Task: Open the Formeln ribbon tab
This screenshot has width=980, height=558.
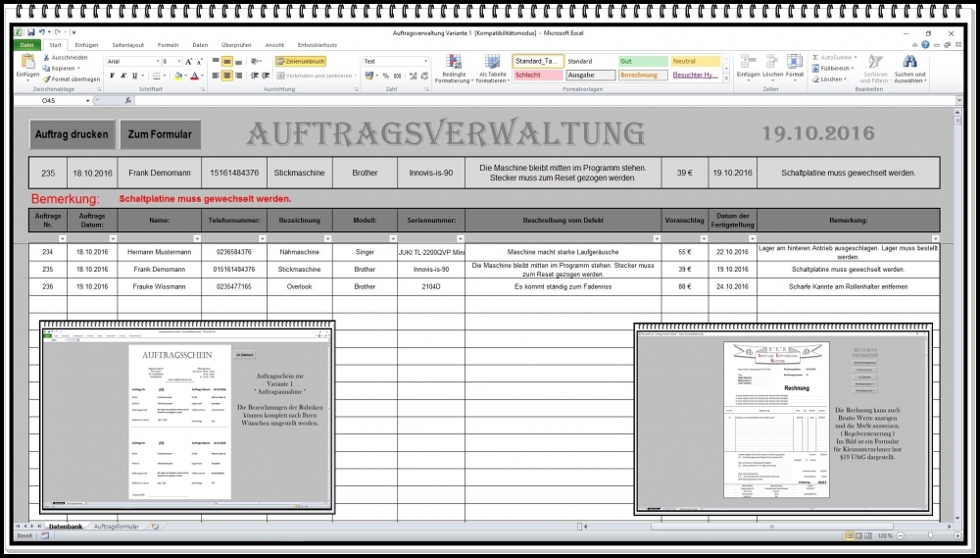Action: point(168,45)
